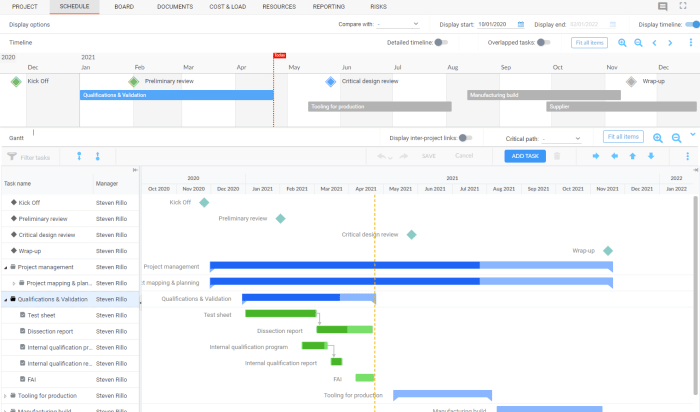Switch to the Cost & Load tab
Viewport: 700px width, 412px height.
tap(228, 6)
